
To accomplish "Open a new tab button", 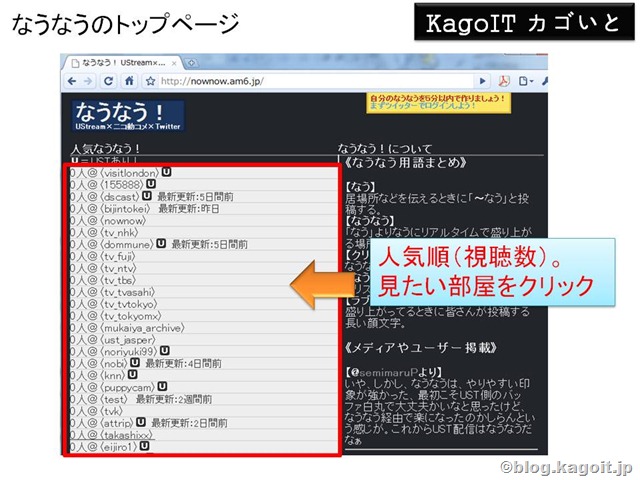I will pos(191,63).
